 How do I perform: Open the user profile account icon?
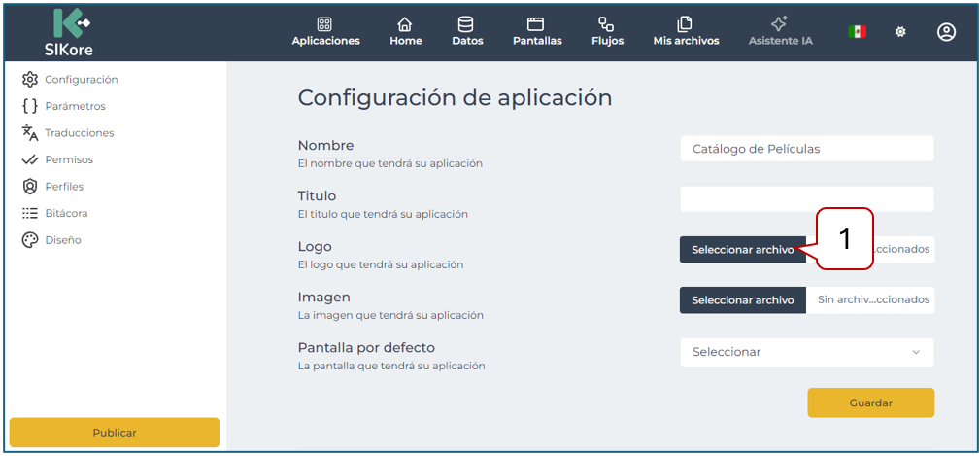point(946,32)
